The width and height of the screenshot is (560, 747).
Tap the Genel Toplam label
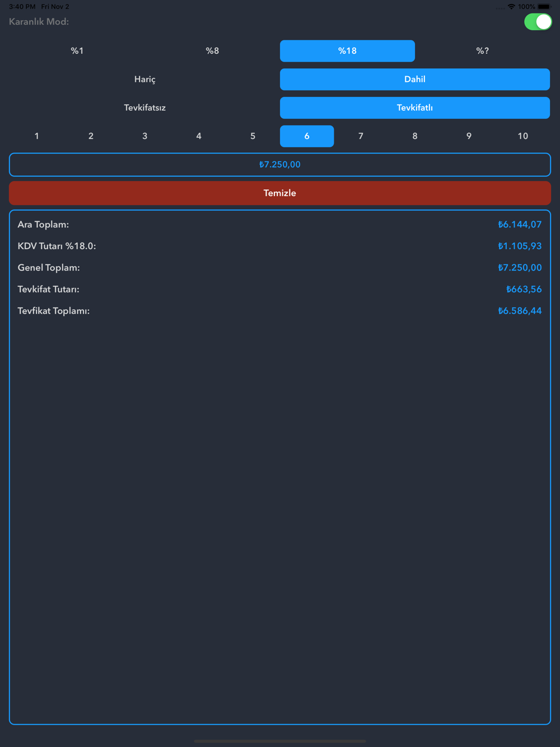click(x=49, y=268)
